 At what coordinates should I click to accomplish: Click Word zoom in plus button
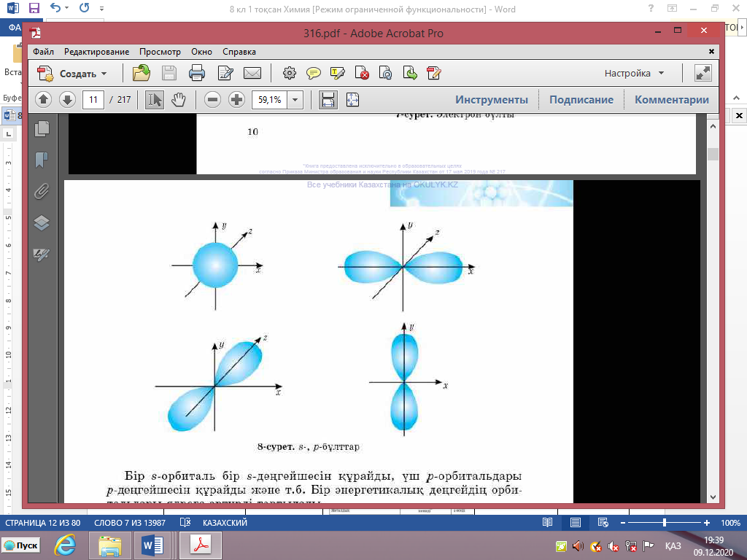point(707,523)
